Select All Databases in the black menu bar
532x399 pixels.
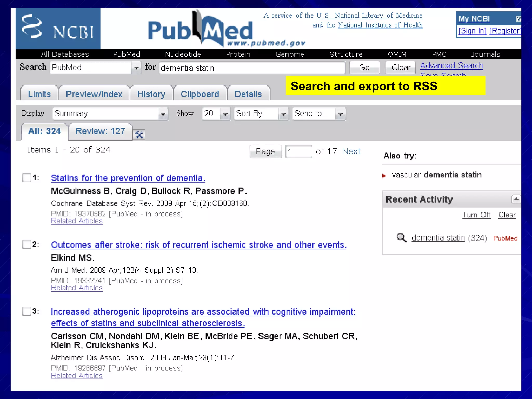(65, 54)
